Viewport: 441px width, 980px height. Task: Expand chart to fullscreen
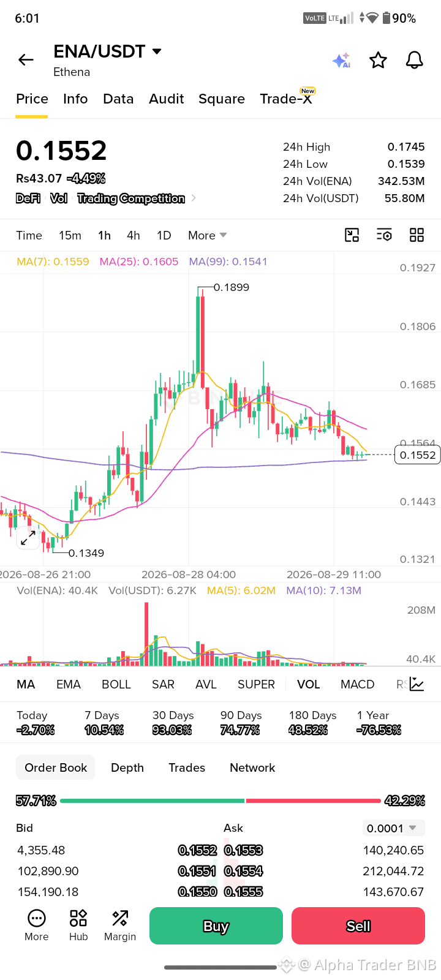click(x=28, y=538)
